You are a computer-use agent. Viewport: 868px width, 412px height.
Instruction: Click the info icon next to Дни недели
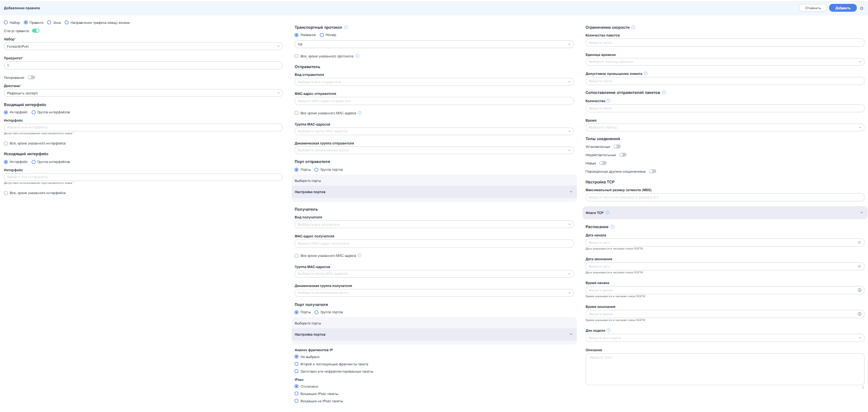click(609, 331)
